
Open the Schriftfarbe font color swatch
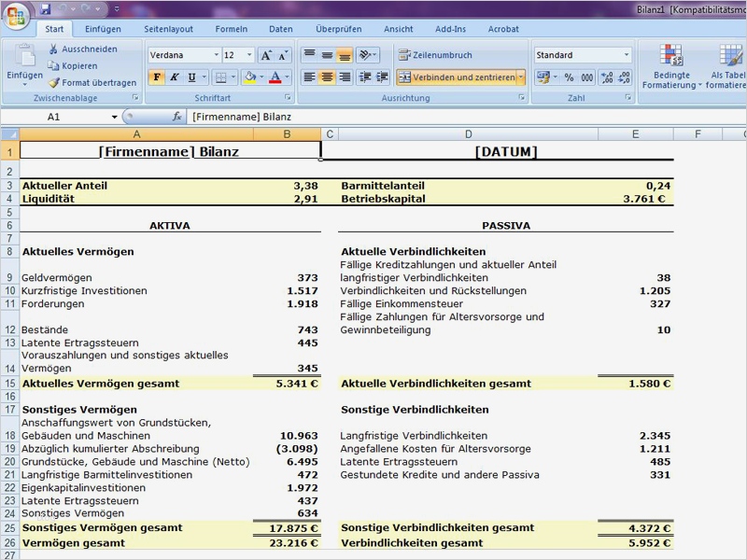pyautogui.click(x=276, y=77)
